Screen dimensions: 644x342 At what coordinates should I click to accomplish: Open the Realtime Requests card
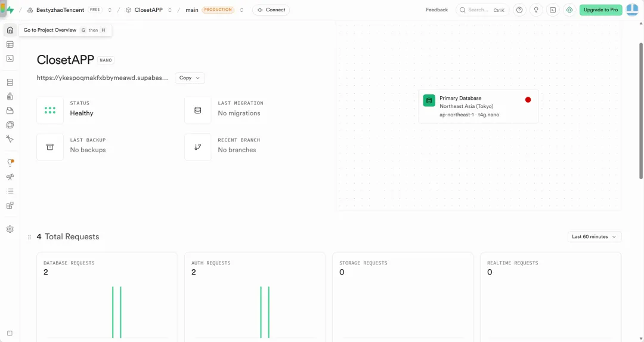[x=551, y=298]
